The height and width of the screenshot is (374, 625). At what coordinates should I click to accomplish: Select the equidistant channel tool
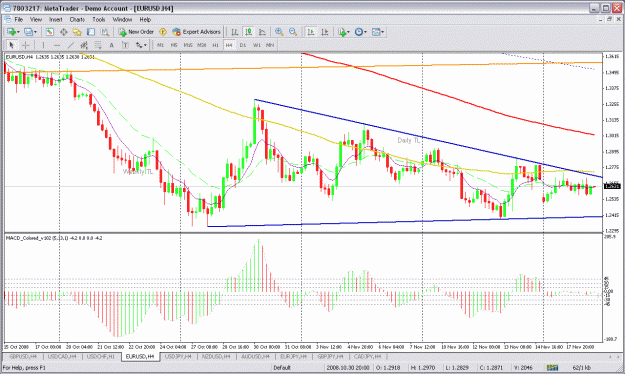[84, 45]
